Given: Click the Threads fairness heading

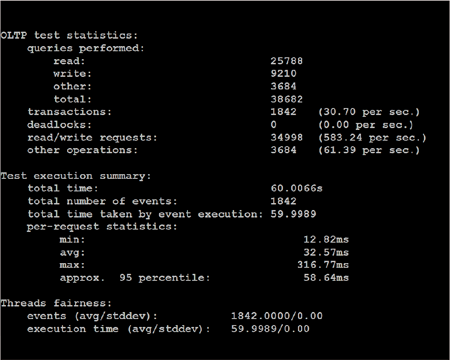Looking at the screenshot, I should click(x=56, y=303).
